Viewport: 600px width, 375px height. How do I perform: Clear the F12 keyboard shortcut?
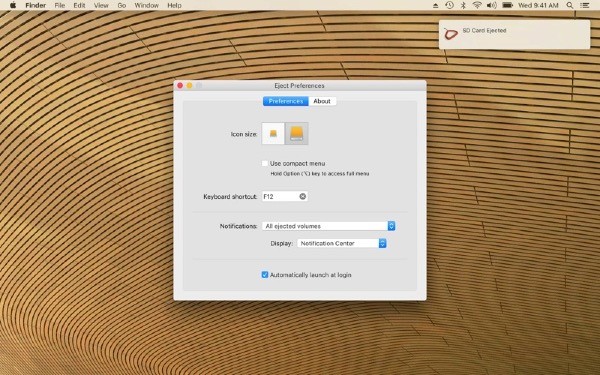point(303,196)
